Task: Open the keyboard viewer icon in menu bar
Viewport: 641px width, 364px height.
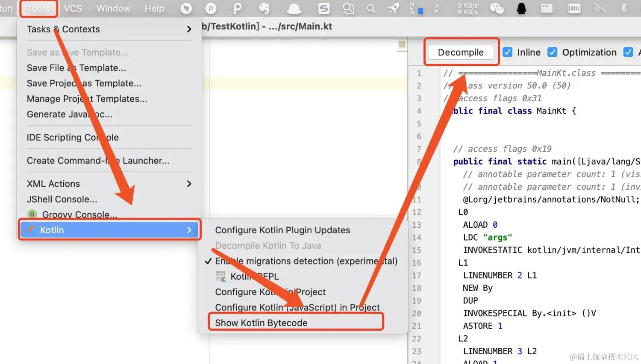Action: click(x=547, y=9)
